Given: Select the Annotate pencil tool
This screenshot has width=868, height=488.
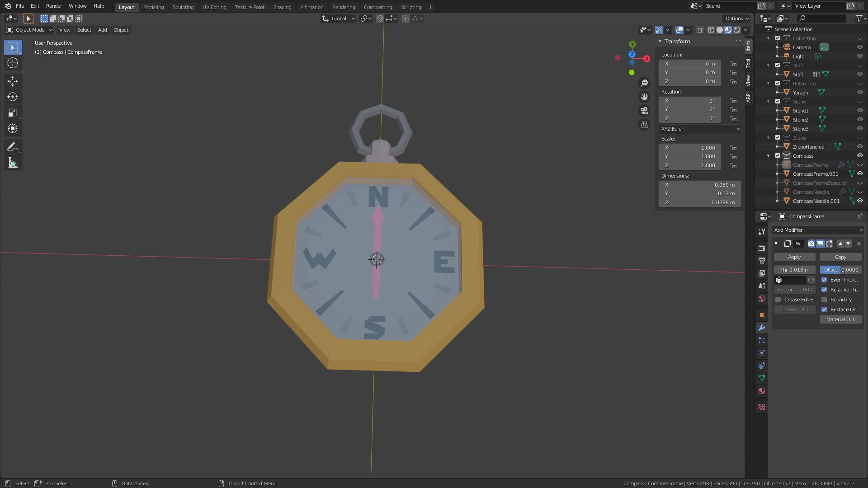Looking at the screenshot, I should (13, 147).
